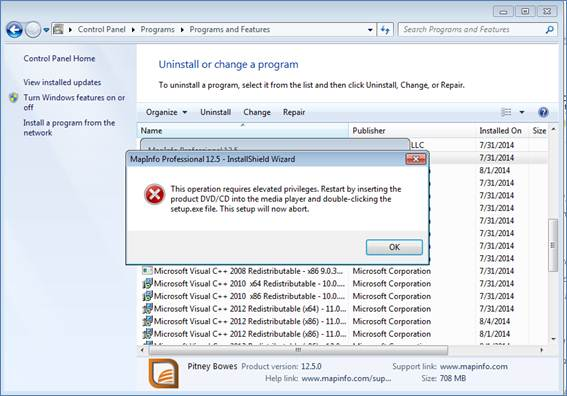Image resolution: width=567 pixels, height=396 pixels.
Task: Sort list by Publisher column header
Action: [412, 131]
